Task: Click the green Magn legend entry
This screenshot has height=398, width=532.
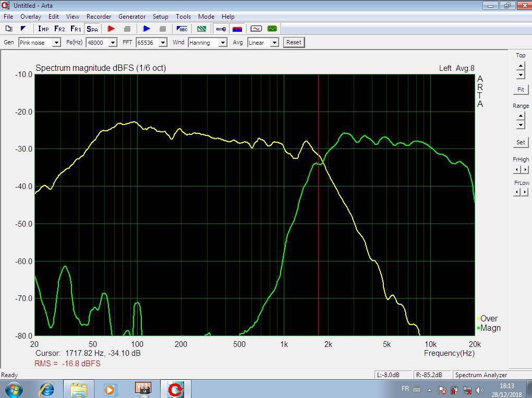Action: click(489, 328)
